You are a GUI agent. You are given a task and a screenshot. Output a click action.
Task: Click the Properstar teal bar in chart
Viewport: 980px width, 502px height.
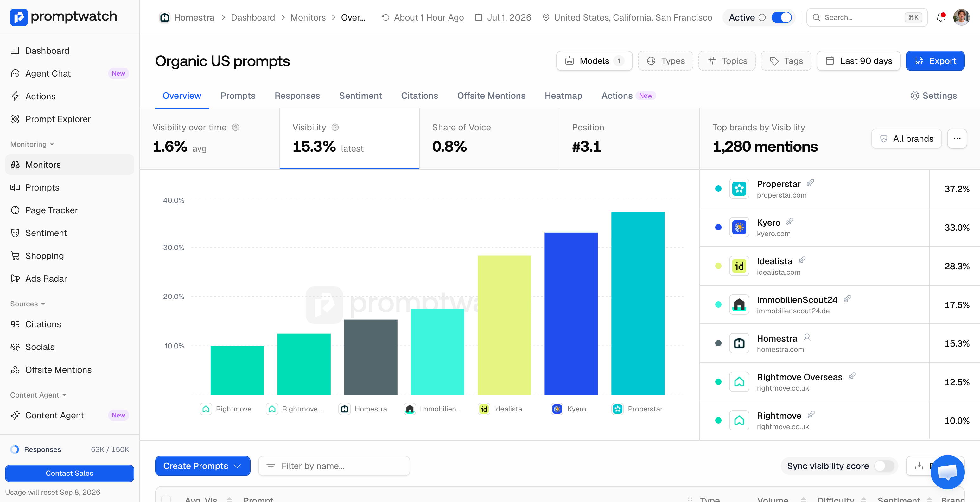point(638,304)
